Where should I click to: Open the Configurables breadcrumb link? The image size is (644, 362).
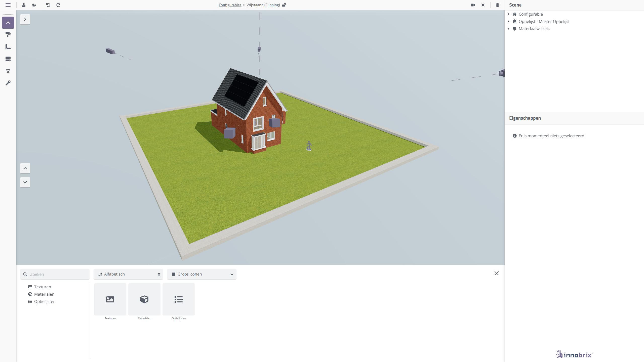[x=230, y=5]
